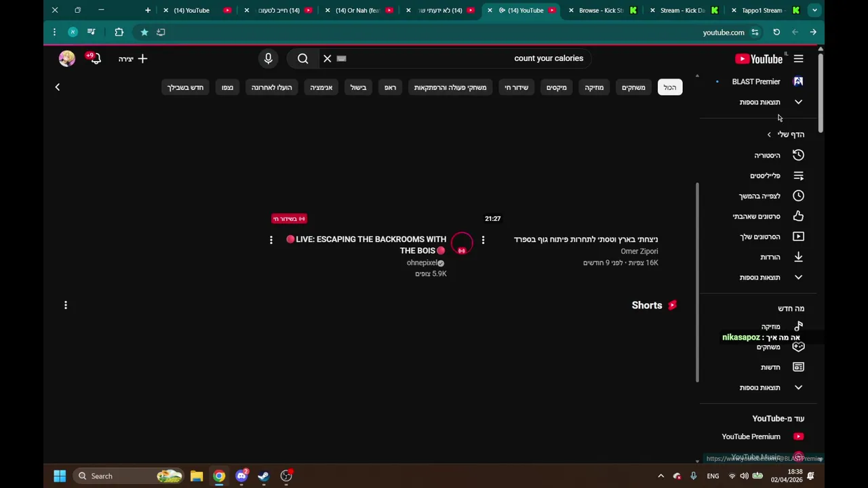Bookmark this page with the star icon
The height and width of the screenshot is (488, 868).
(144, 32)
